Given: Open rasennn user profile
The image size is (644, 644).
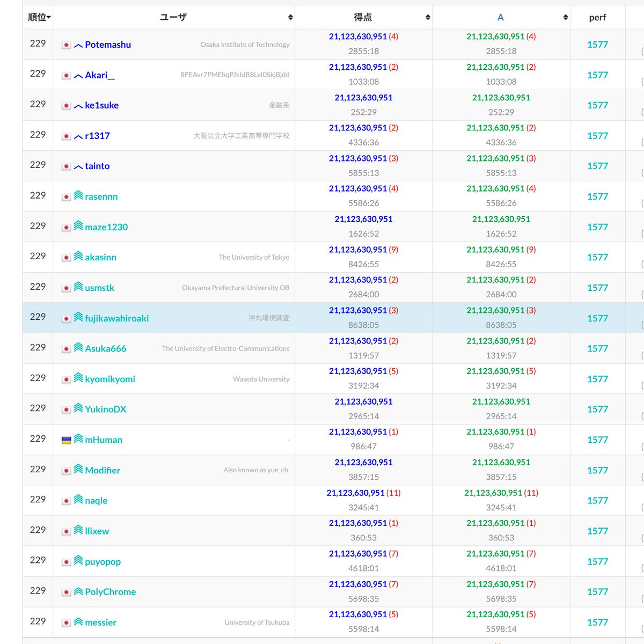Looking at the screenshot, I should click(x=101, y=196).
